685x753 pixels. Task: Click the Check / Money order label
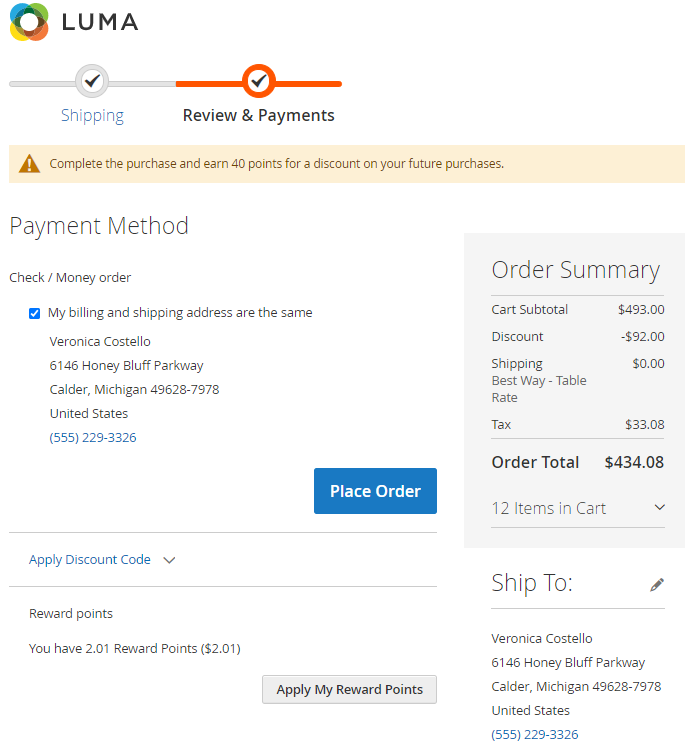click(70, 277)
